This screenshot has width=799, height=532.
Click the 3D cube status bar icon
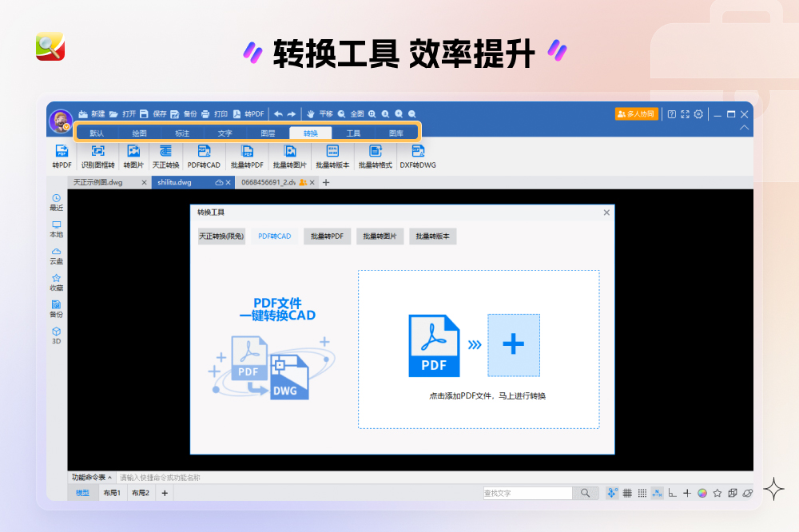(732, 493)
